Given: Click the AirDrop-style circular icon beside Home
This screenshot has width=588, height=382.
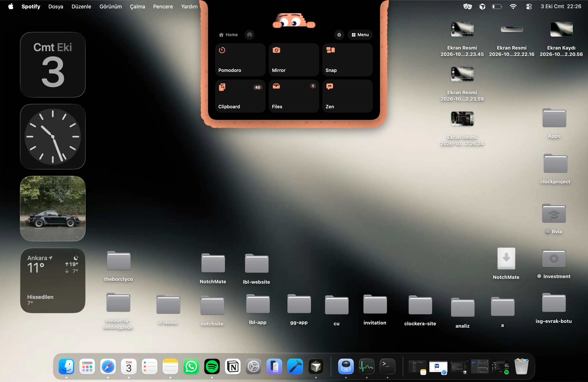Looking at the screenshot, I should 250,35.
